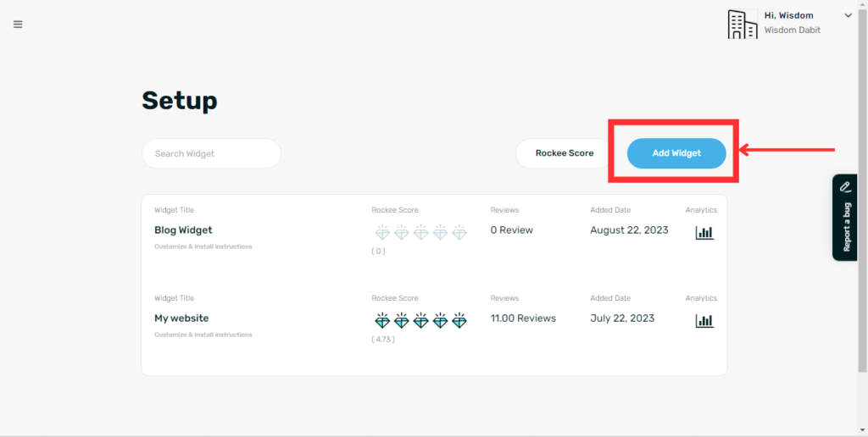
Task: Open the My website widget title
Action: (x=181, y=318)
